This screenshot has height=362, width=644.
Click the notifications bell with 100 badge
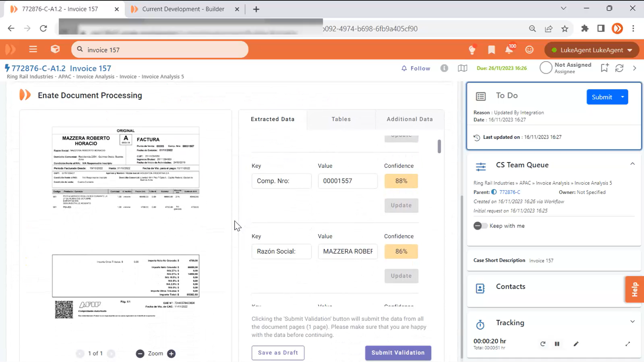pos(509,50)
